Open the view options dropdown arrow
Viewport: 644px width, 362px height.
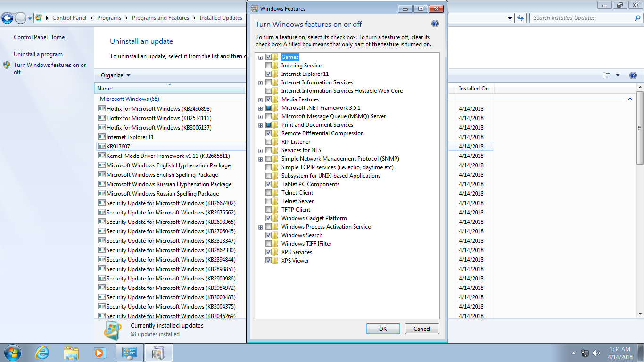(618, 75)
